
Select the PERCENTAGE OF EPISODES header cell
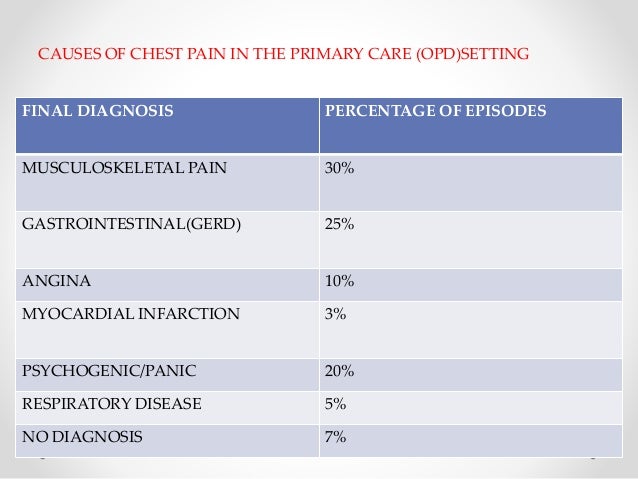click(471, 126)
